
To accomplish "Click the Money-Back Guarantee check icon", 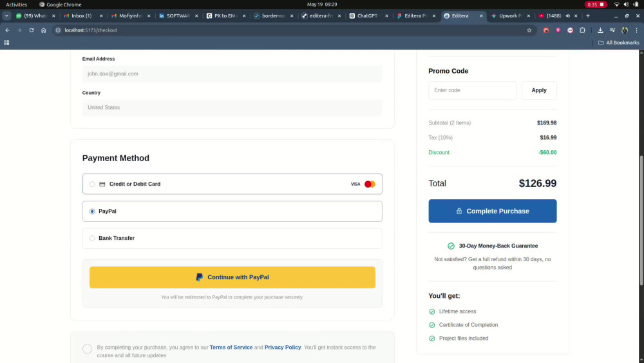I will 451,246.
